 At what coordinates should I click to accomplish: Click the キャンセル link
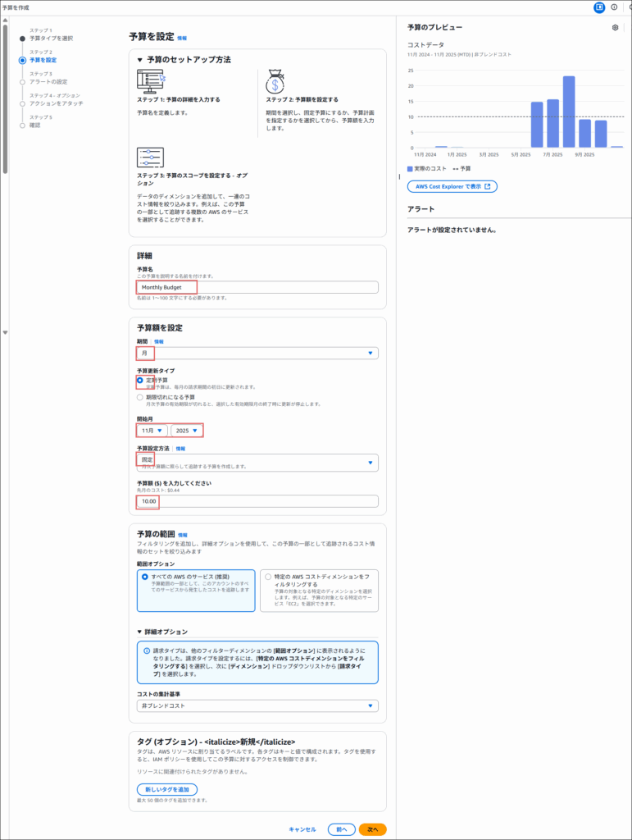[x=302, y=829]
